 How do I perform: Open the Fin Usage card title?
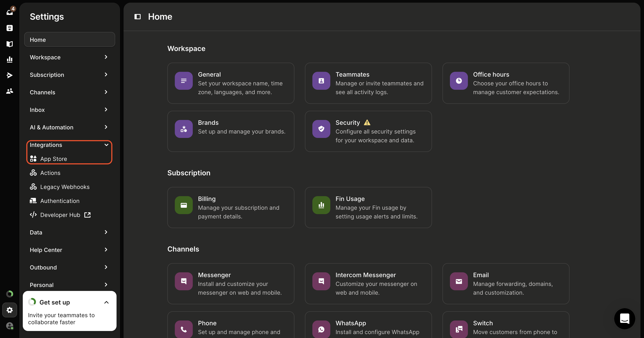[x=350, y=199]
